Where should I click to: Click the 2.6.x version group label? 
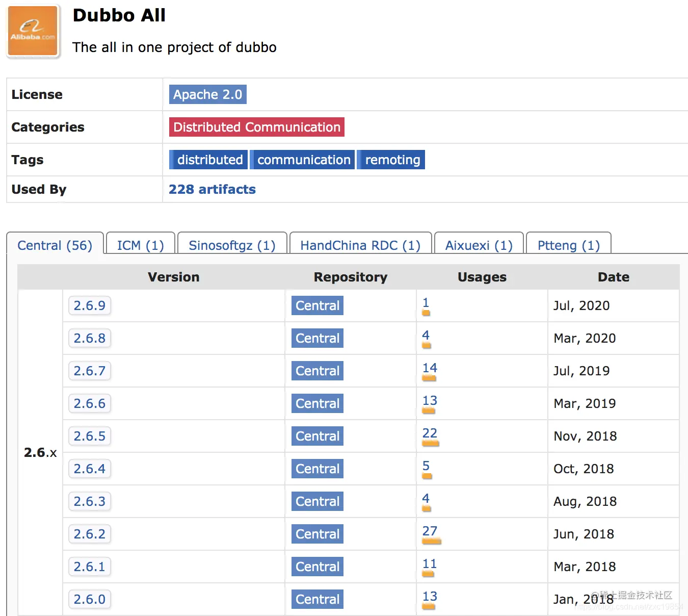tap(40, 452)
